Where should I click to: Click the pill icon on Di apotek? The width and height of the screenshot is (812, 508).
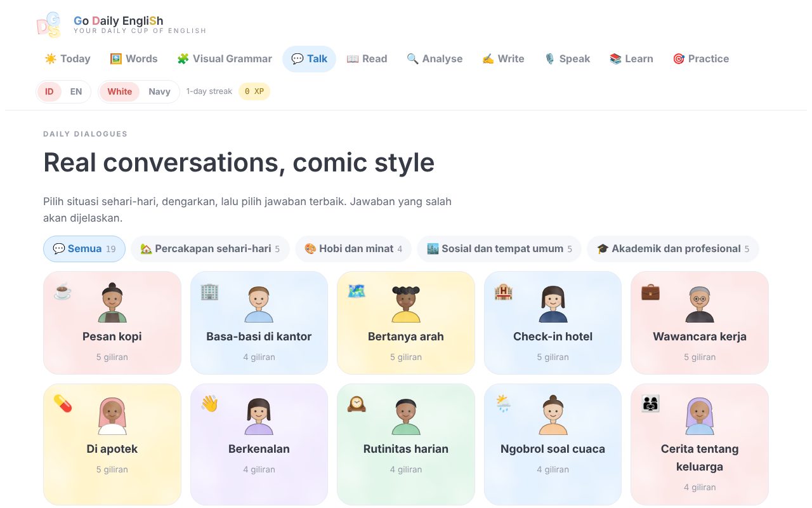(62, 403)
